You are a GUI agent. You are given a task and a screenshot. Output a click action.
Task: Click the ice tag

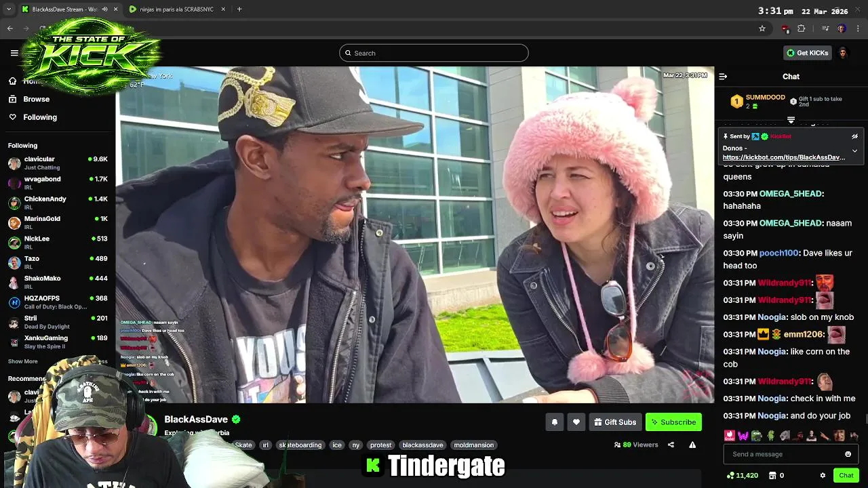337,445
